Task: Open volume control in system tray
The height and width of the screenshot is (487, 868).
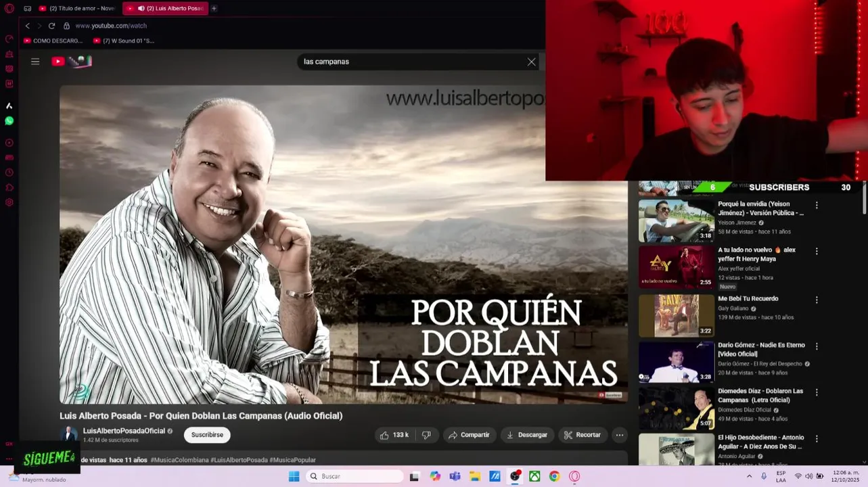Action: click(808, 476)
